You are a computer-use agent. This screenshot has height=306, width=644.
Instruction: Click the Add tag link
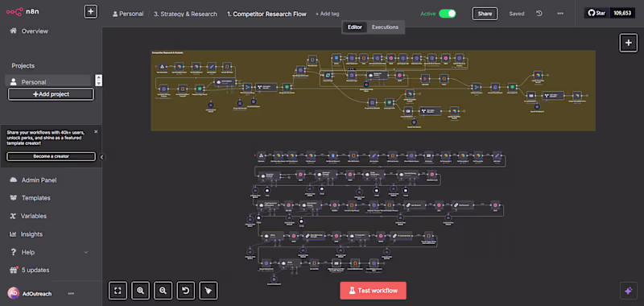[x=328, y=14]
